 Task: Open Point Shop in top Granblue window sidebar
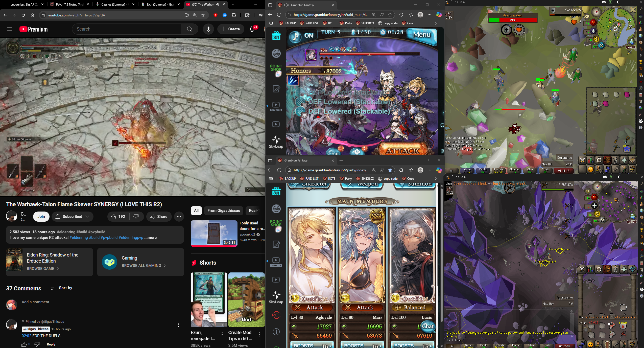tap(276, 70)
